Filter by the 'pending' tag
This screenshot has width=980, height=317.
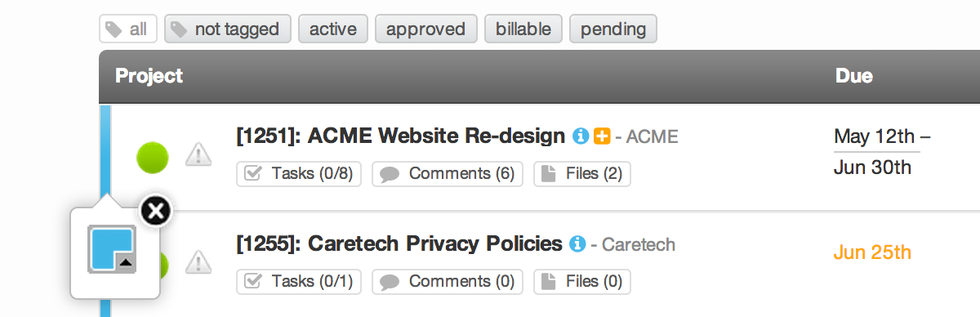tap(612, 29)
